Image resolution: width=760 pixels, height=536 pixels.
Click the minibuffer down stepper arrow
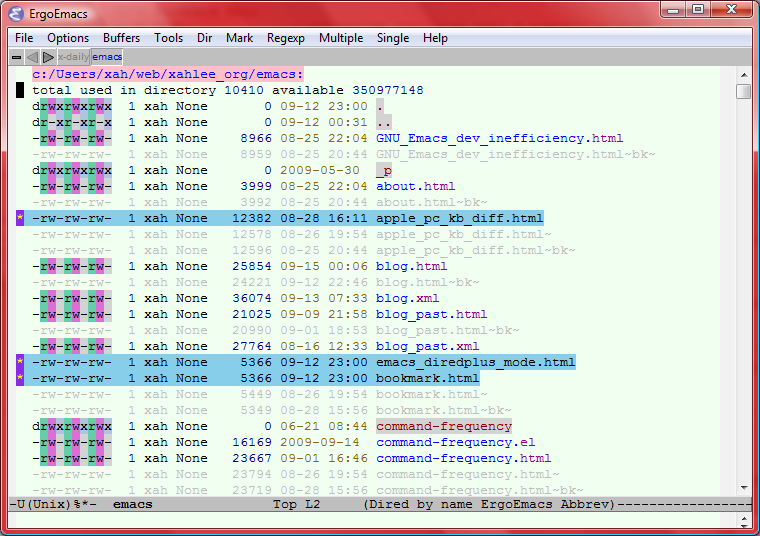[x=744, y=524]
